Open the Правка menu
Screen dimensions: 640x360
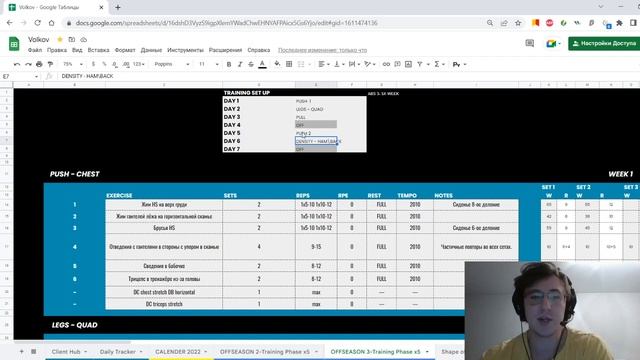tap(57, 50)
